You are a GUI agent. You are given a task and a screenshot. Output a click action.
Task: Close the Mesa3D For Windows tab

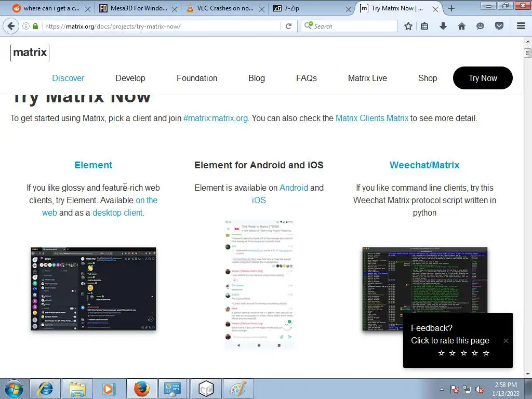[x=175, y=9]
